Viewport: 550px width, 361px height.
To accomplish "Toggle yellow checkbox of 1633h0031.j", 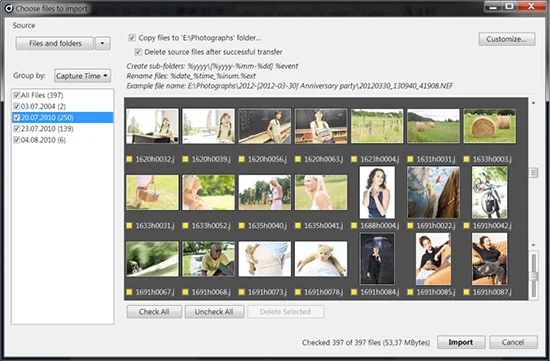I will tap(129, 226).
